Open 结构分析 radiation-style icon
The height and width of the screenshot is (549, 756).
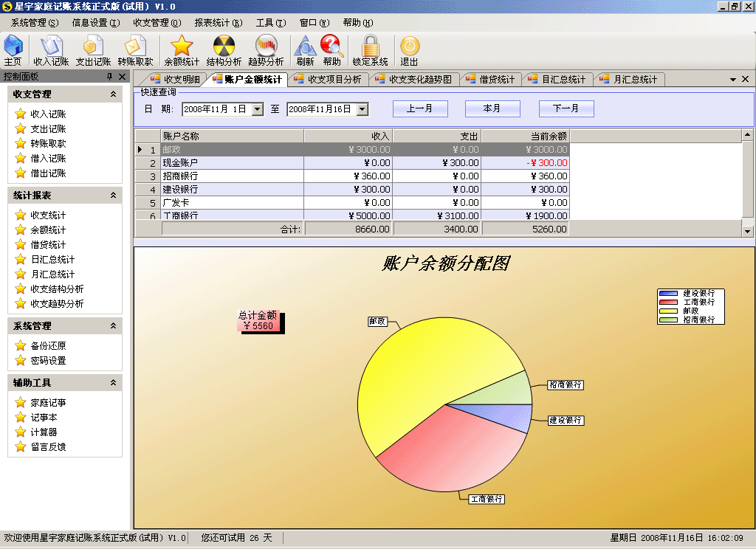(224, 50)
